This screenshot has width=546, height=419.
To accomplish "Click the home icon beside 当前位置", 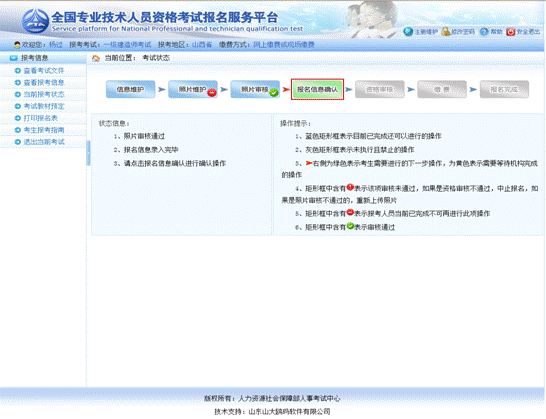I will tap(96, 58).
